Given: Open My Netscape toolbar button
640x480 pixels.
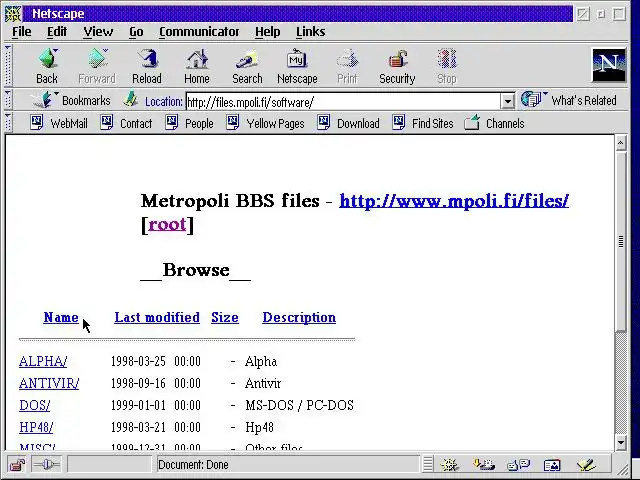Looking at the screenshot, I should 297,66.
